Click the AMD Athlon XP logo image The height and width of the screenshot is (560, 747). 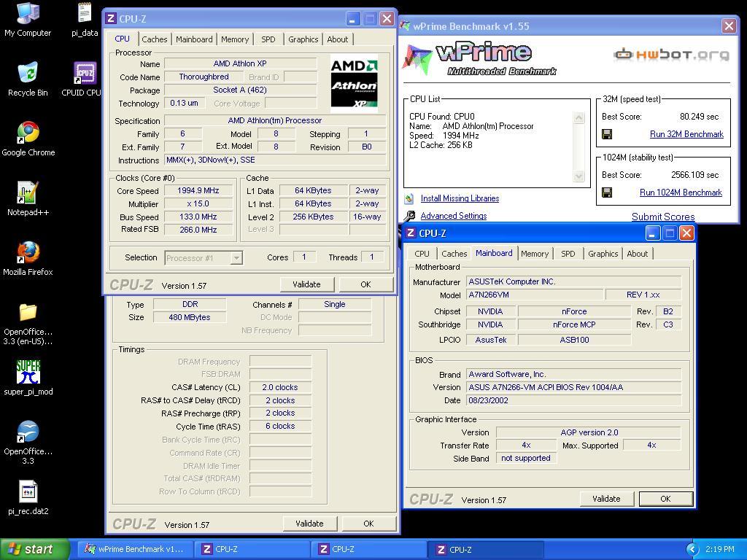354,83
